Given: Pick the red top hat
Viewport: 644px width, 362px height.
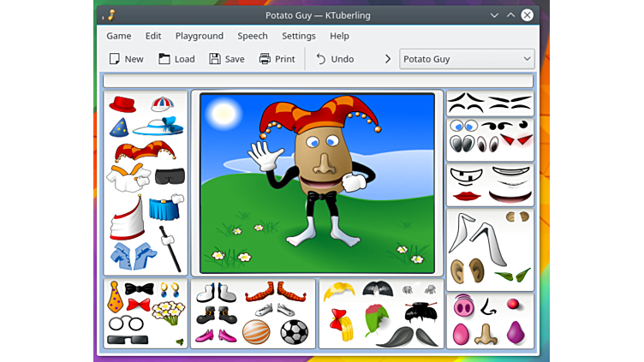Looking at the screenshot, I should pyautogui.click(x=122, y=104).
